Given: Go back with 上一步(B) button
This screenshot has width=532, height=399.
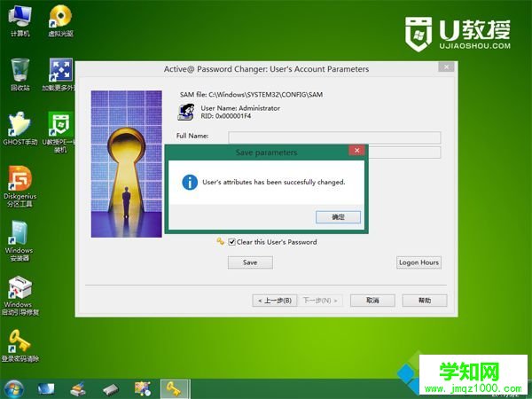Looking at the screenshot, I should tap(275, 301).
